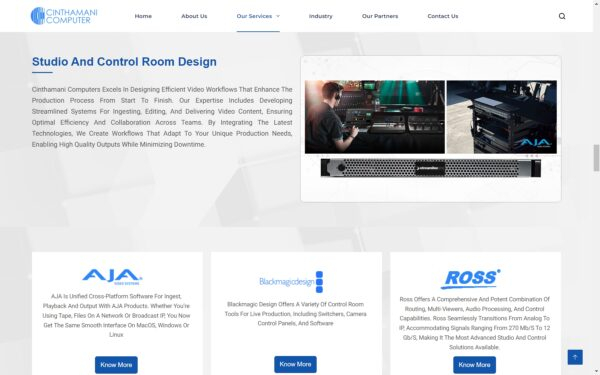600x375 pixels.
Task: Open the Industry menu link
Action: coord(321,16)
